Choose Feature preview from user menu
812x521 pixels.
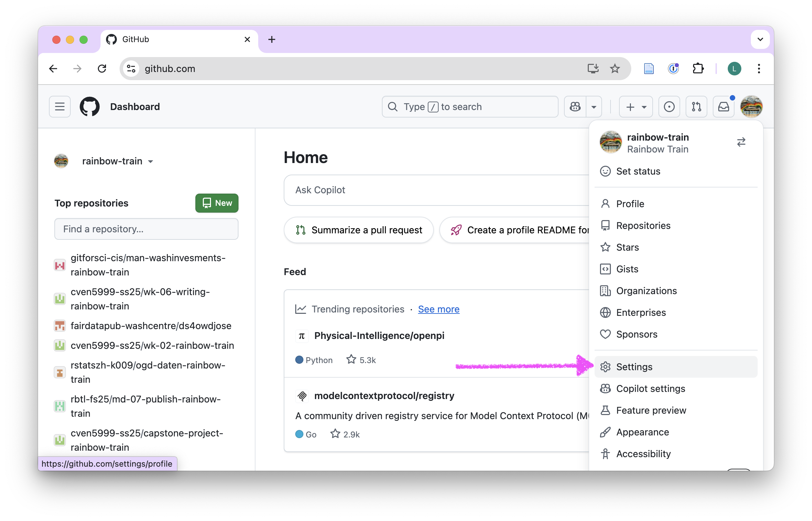[x=651, y=410]
